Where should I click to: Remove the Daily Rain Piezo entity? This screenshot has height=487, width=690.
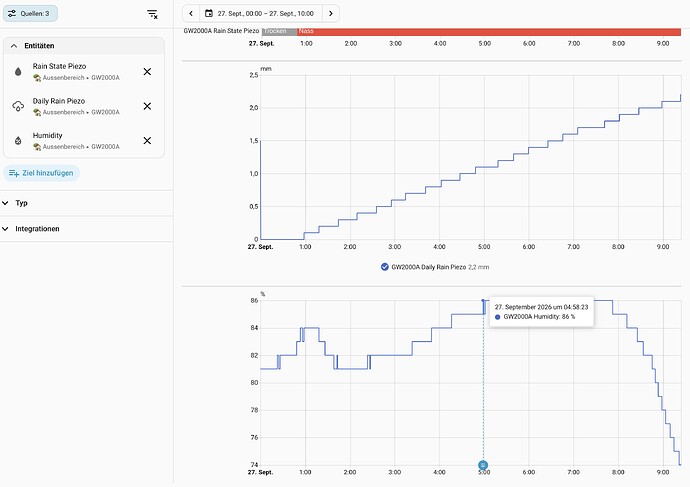coord(147,106)
